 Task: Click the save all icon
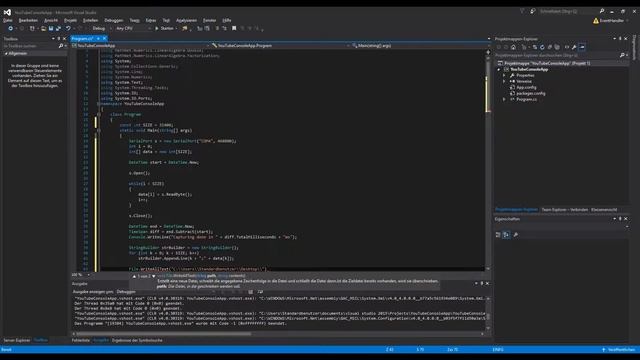[58, 28]
